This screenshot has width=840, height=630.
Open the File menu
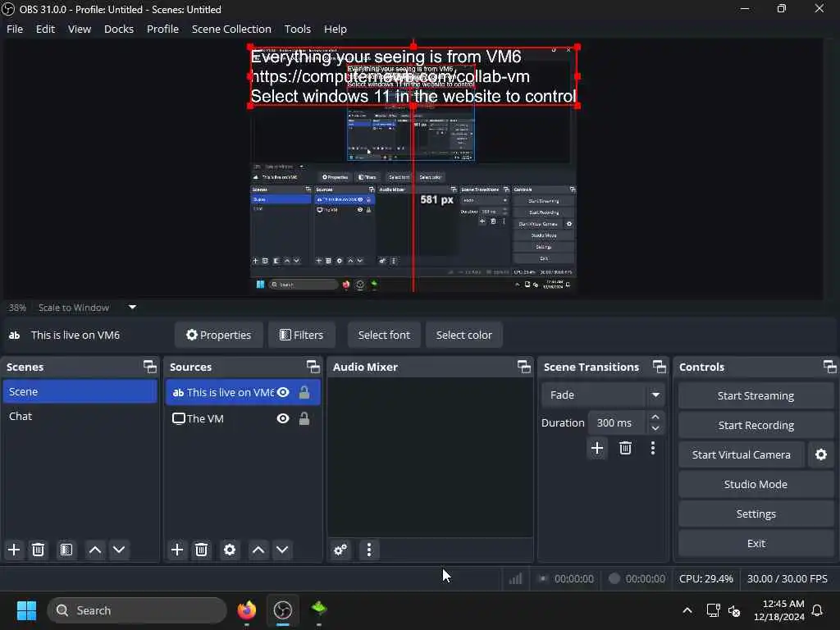tap(15, 29)
